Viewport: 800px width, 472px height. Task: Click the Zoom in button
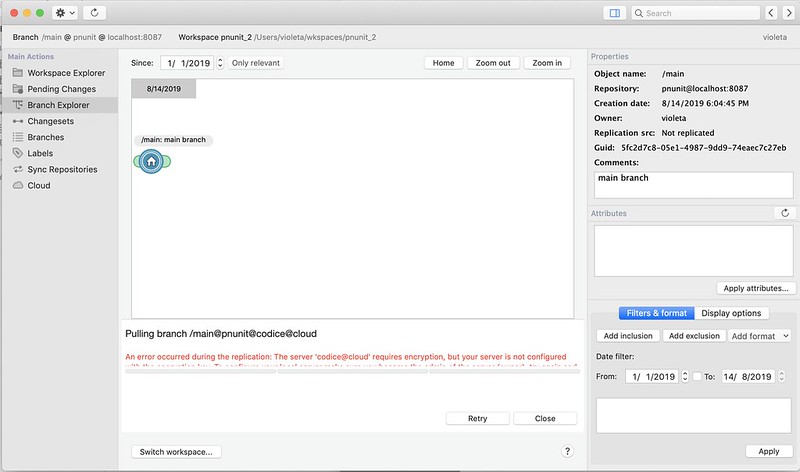tap(547, 63)
